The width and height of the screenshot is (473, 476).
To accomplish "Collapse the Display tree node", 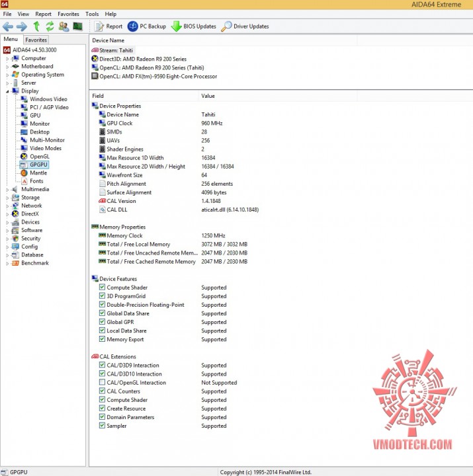I will coord(7,91).
